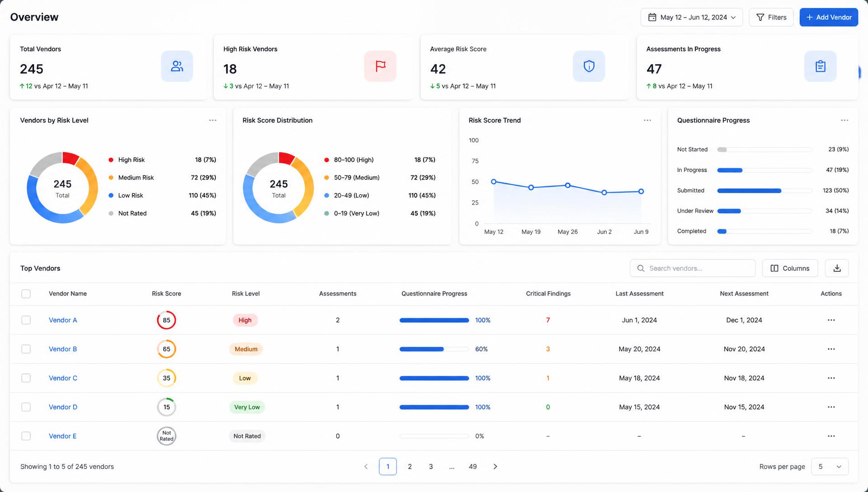Check the Vendor D row checkbox
Screen dimensions: 868x492
pos(26,407)
